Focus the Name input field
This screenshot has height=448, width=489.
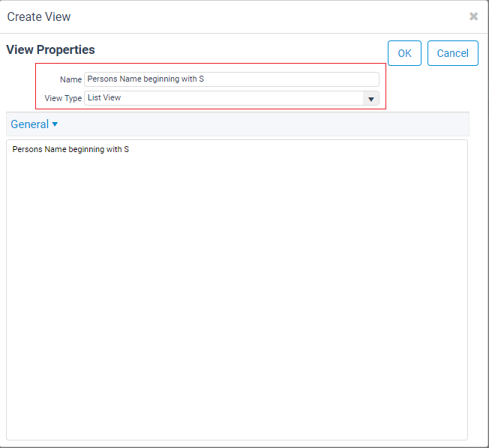point(232,79)
